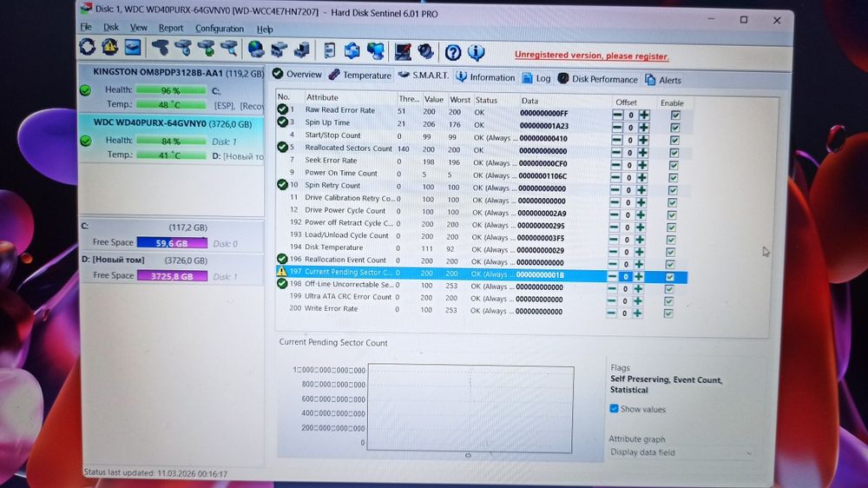Toggle Enable checkbox for Spin Up Time
This screenshot has width=868, height=488.
click(x=674, y=128)
